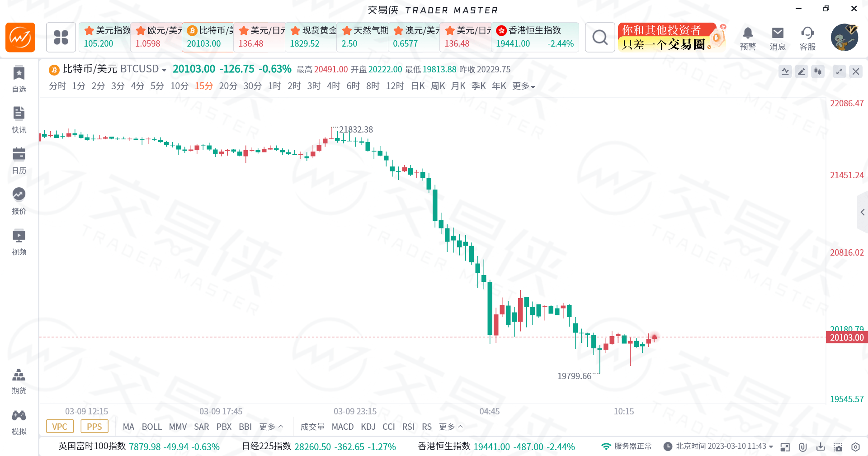868x456 pixels.
Task: Open the Trader Master orange logo home
Action: pyautogui.click(x=20, y=38)
